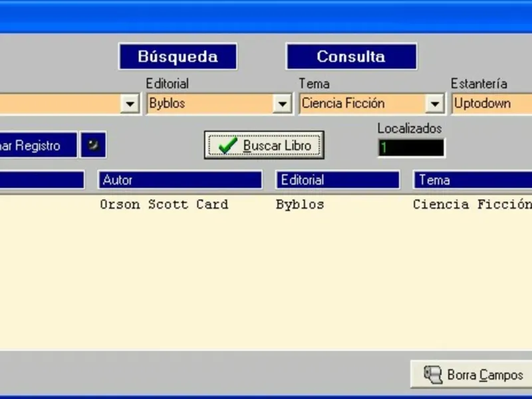Expand the Editorial dropdown arrow
The width and height of the screenshot is (532, 399).
click(x=282, y=104)
